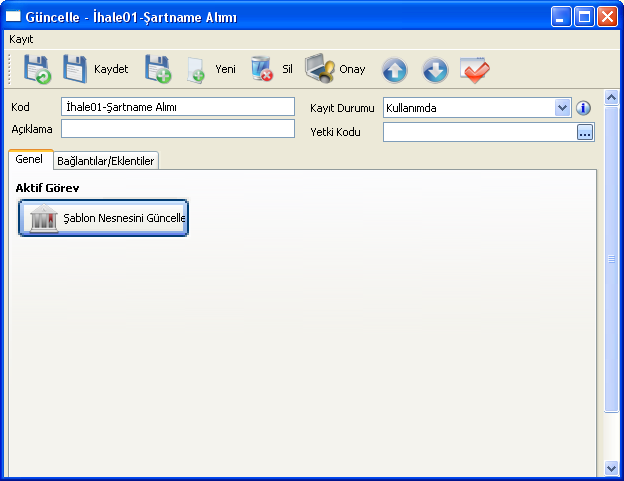This screenshot has width=624, height=481.
Task: Click the Kaydet label in toolbar
Action: pos(111,69)
